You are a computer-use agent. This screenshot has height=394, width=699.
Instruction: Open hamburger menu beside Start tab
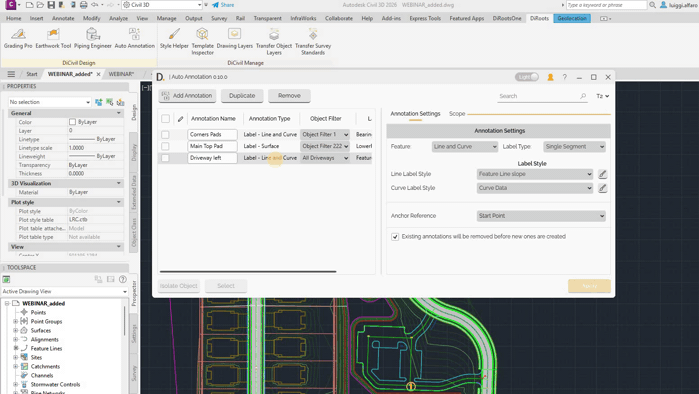[11, 74]
